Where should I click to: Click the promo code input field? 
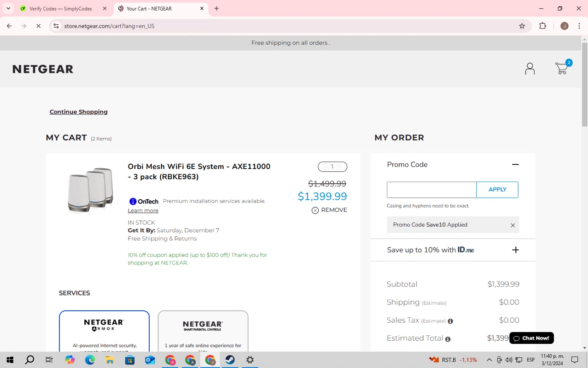431,189
